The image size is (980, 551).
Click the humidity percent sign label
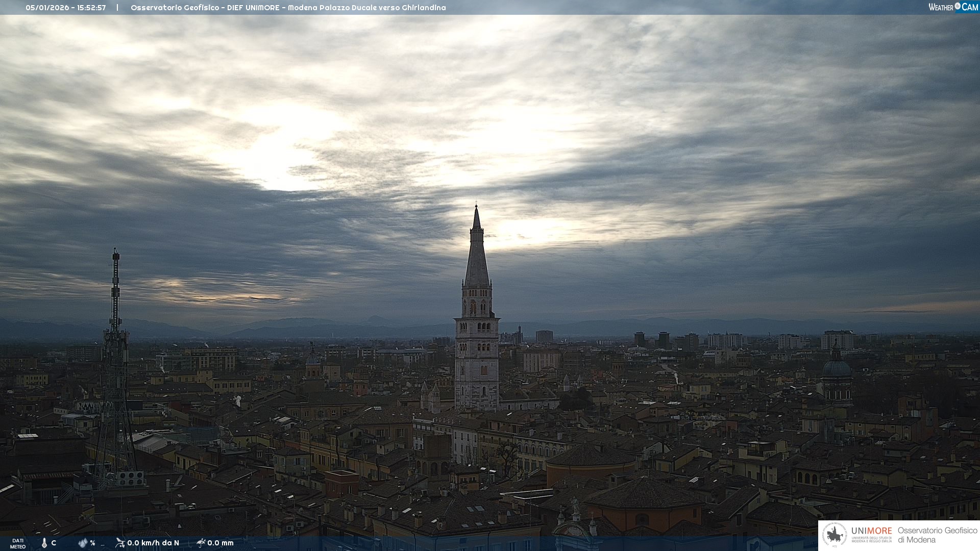point(92,543)
